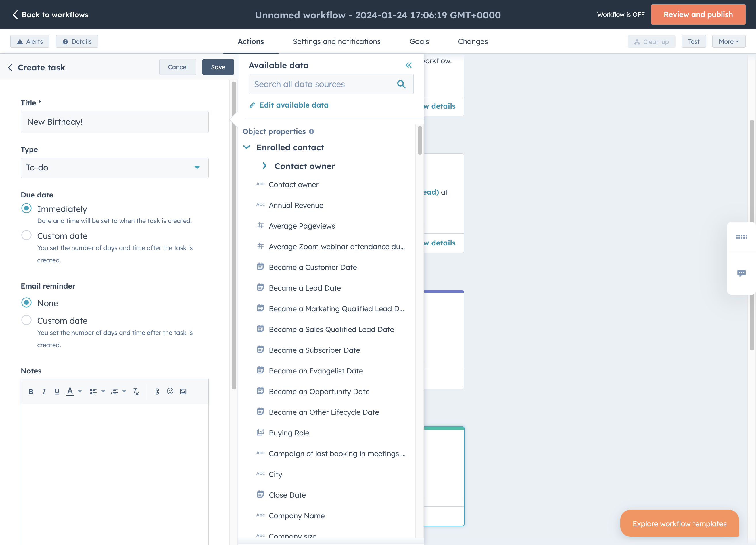Click the Object properties info icon
The width and height of the screenshot is (756, 545).
(311, 132)
